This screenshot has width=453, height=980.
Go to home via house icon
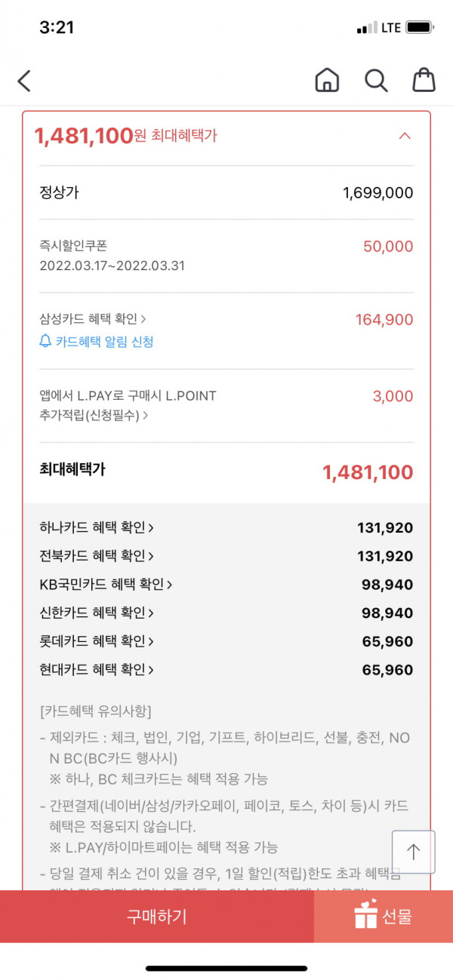[327, 80]
